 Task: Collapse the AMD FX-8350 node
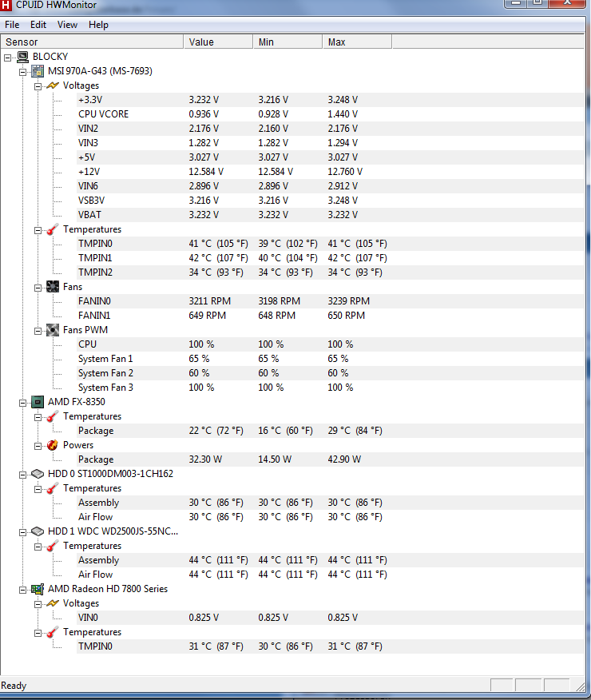pos(22,403)
